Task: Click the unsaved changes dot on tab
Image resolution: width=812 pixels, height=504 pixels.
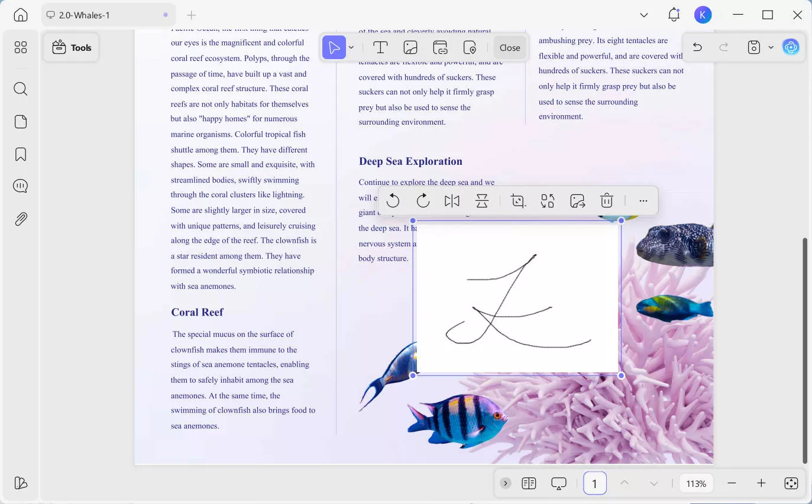Action: (166, 15)
